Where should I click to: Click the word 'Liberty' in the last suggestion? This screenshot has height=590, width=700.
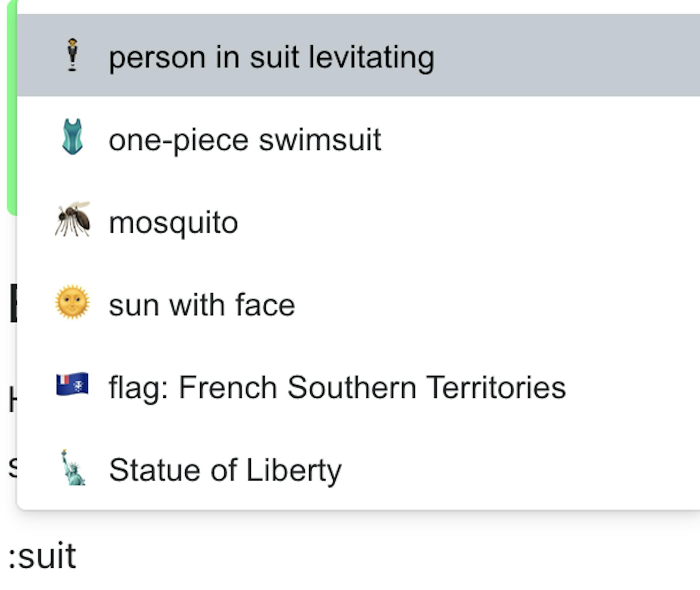click(294, 470)
